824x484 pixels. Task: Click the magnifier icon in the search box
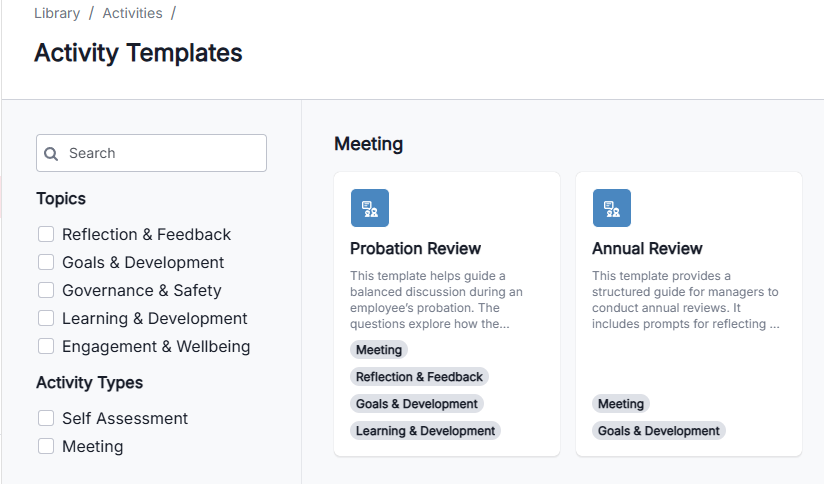[51, 153]
